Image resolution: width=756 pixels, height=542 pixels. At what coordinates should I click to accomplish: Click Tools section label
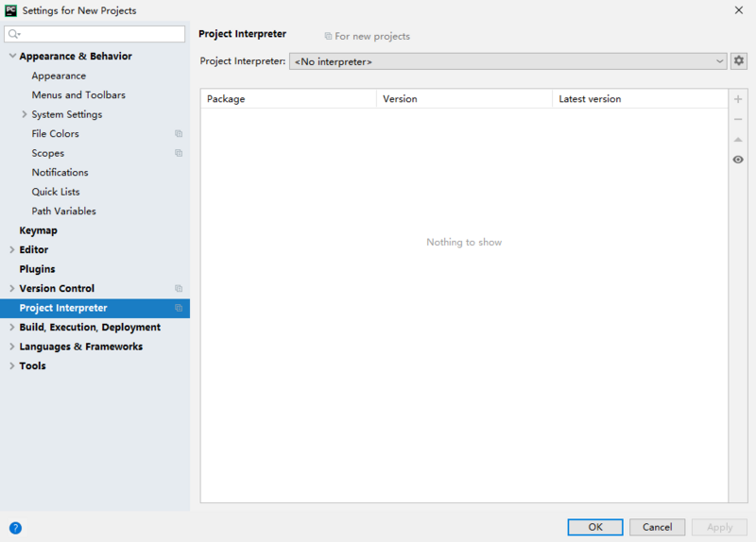pyautogui.click(x=32, y=365)
